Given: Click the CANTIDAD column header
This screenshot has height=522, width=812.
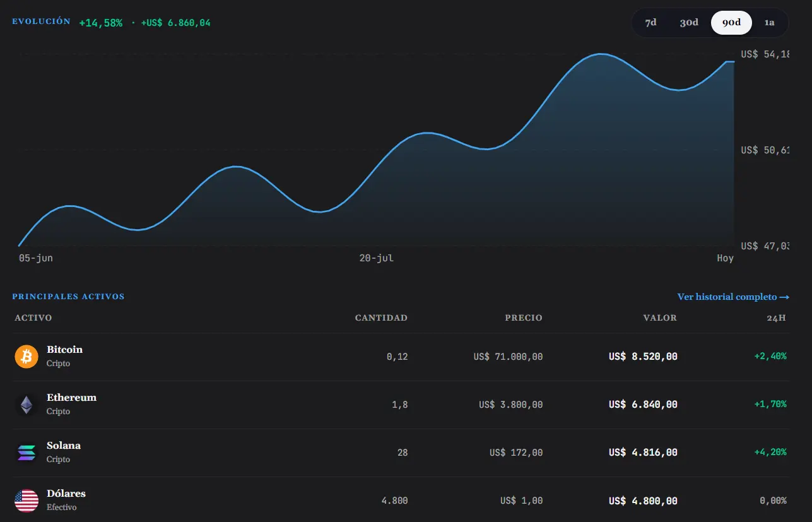Looking at the screenshot, I should coord(381,318).
